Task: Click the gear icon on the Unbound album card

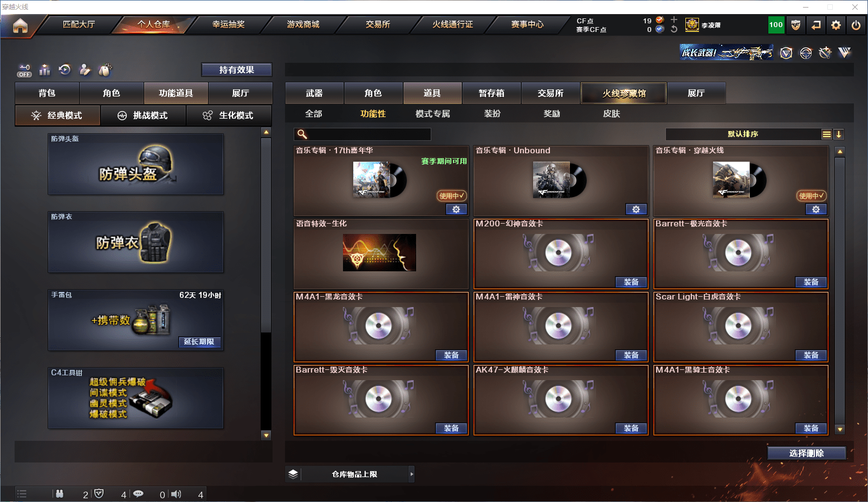Action: point(636,209)
